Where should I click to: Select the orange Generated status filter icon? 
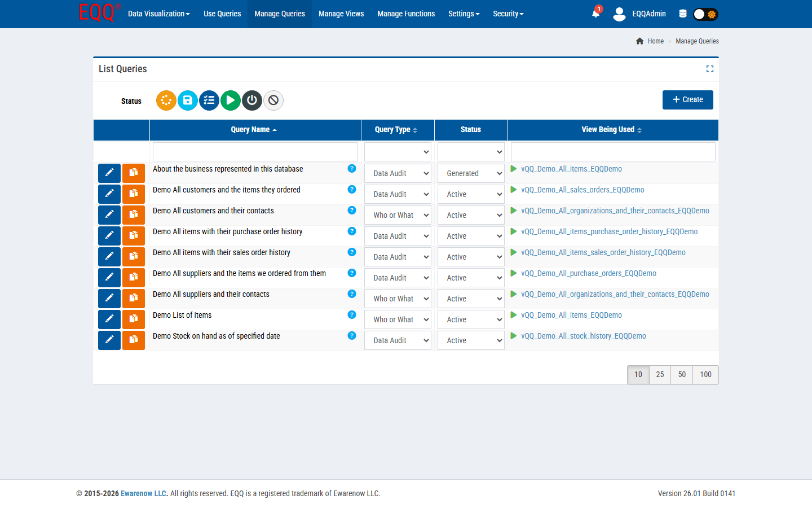(166, 100)
